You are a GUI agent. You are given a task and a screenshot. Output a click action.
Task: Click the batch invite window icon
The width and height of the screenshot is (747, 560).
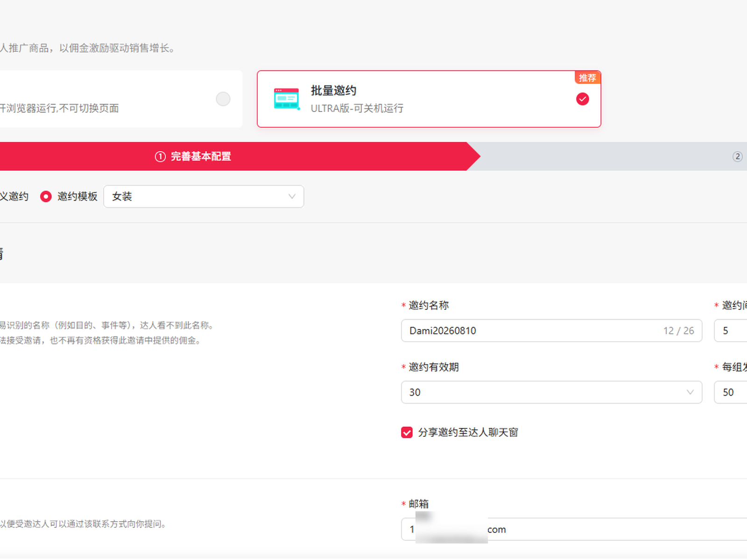pos(287,99)
